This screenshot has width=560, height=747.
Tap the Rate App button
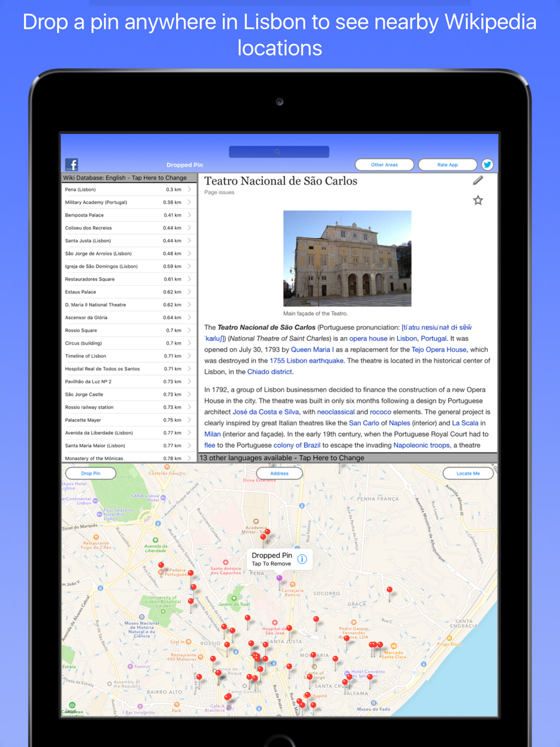coord(447,165)
